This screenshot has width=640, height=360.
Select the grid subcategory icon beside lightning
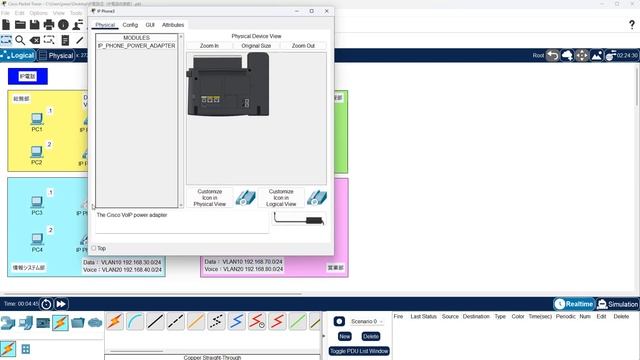click(26, 349)
